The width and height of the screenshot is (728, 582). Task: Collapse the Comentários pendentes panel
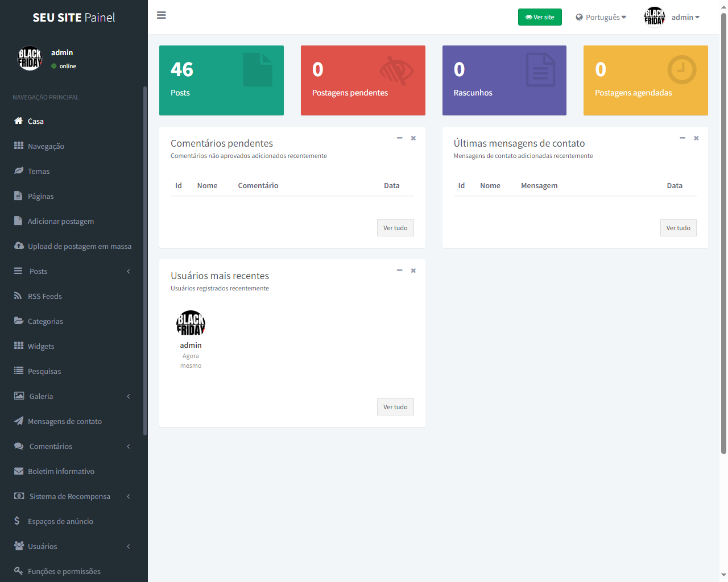click(x=399, y=138)
